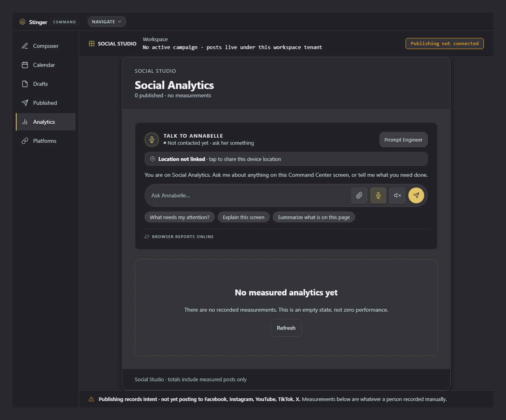Screen dimensions: 506x420
Task: Toggle the muted speaker icon
Action: coord(397,195)
